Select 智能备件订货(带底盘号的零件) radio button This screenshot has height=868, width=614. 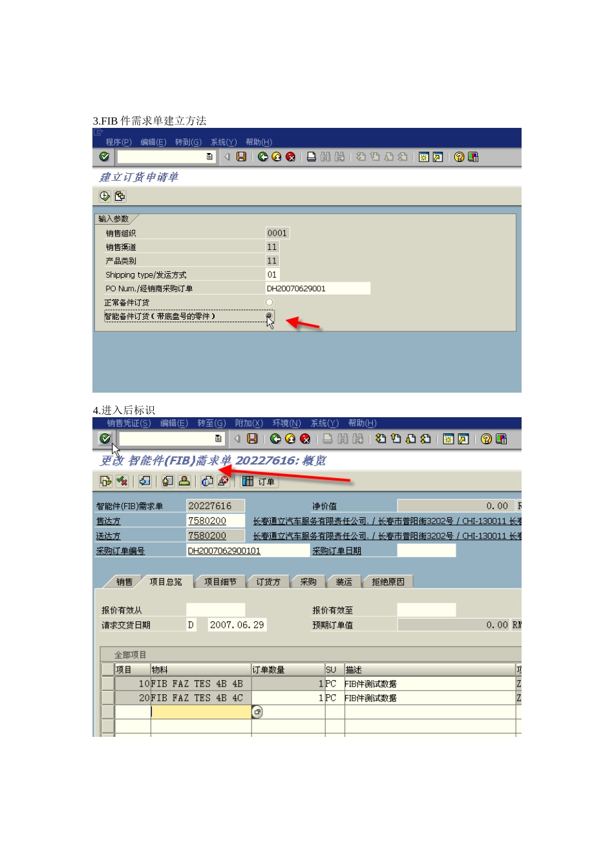[x=270, y=316]
